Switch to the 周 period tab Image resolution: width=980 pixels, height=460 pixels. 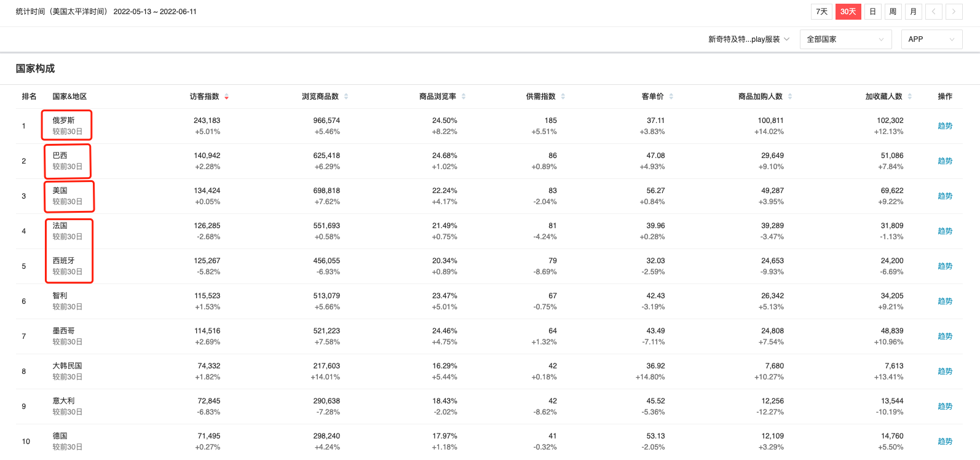[893, 12]
